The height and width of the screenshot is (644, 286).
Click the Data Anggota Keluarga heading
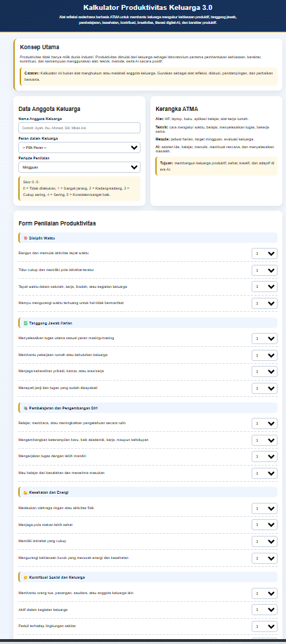point(49,109)
